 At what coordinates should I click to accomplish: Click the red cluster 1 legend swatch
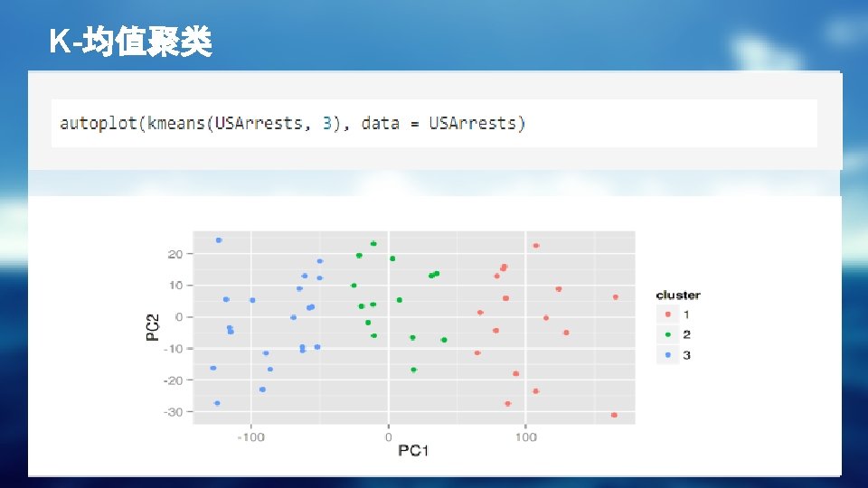[667, 314]
